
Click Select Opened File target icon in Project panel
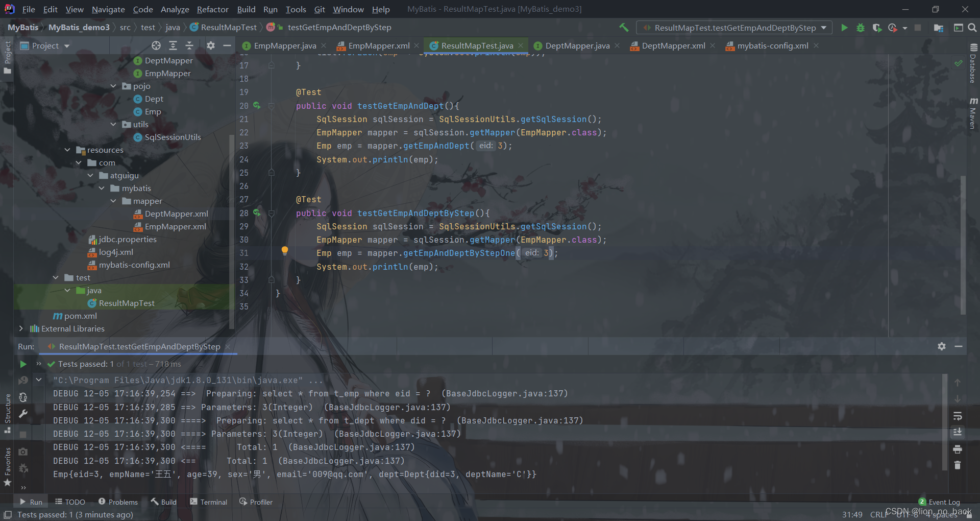[x=156, y=45]
